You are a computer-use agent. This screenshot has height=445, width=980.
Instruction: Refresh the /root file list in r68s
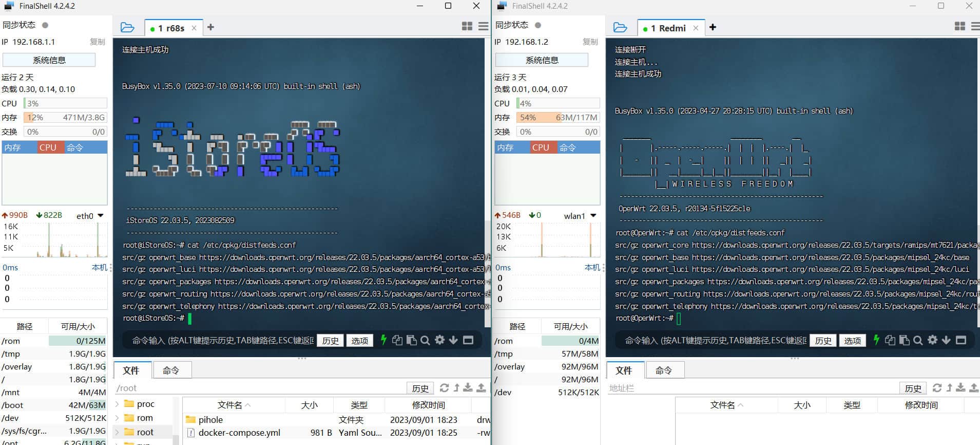tap(445, 388)
